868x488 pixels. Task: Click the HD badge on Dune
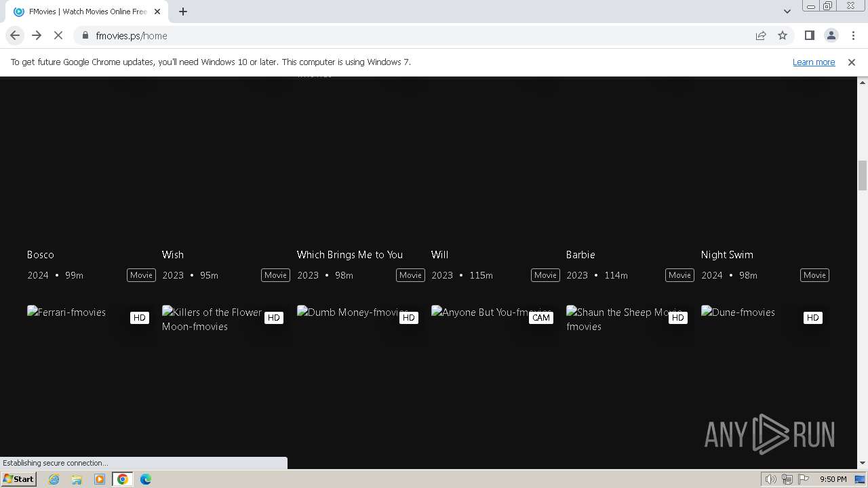tap(812, 318)
